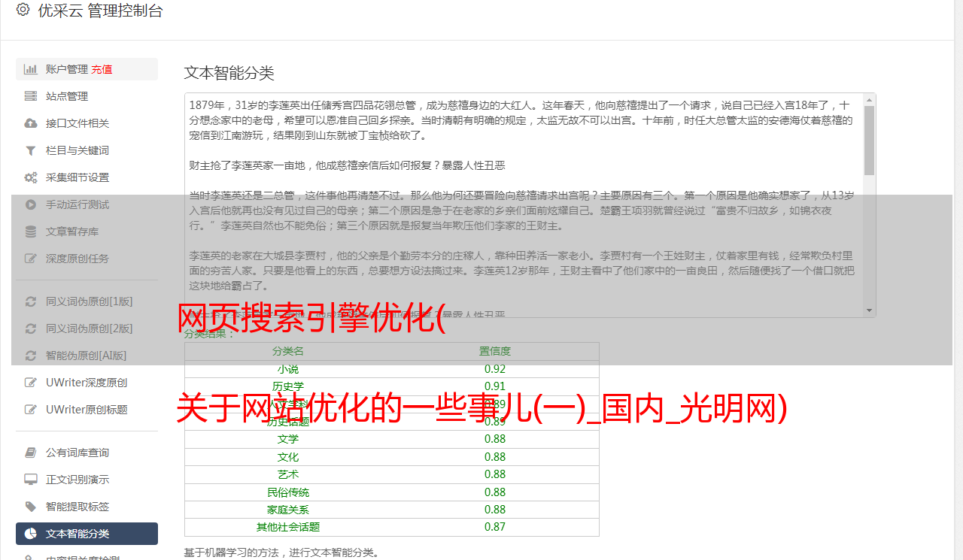Select the 家庭关系 category cell
Image resolution: width=963 pixels, height=560 pixels.
coord(288,510)
